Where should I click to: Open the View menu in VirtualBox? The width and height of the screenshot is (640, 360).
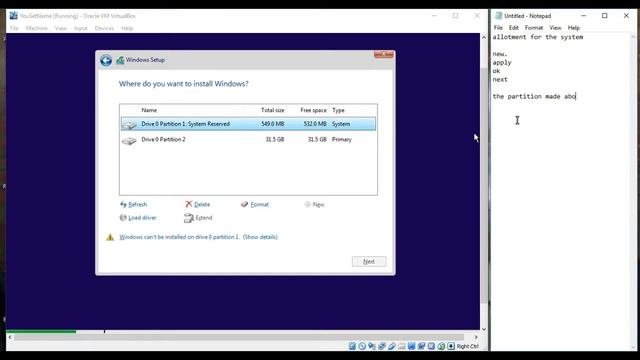click(x=61, y=28)
